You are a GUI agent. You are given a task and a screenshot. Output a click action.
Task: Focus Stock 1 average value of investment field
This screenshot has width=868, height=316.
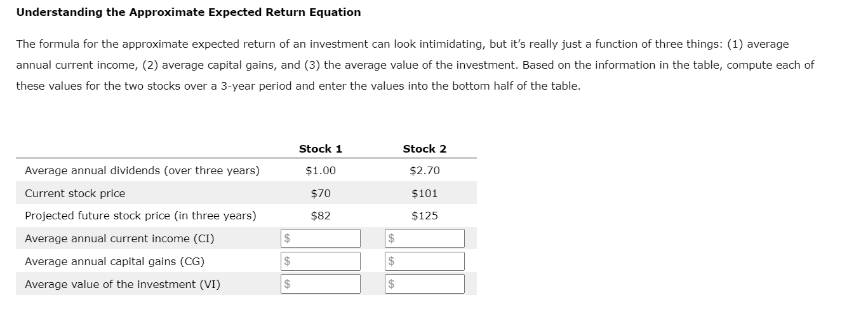321,284
